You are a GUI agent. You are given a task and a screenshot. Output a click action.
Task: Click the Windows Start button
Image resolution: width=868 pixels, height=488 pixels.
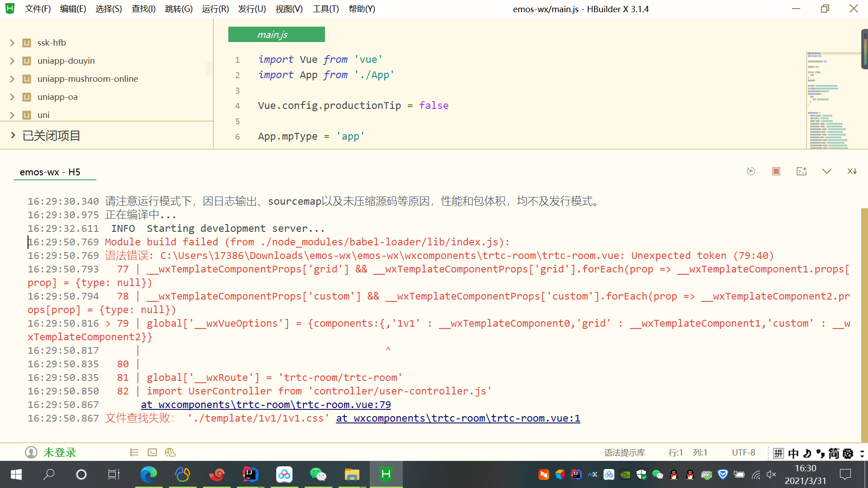pos(16,474)
